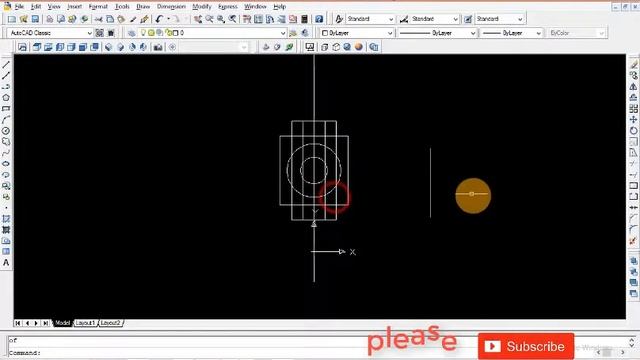
Task: Open the Draw menu
Action: [x=143, y=7]
